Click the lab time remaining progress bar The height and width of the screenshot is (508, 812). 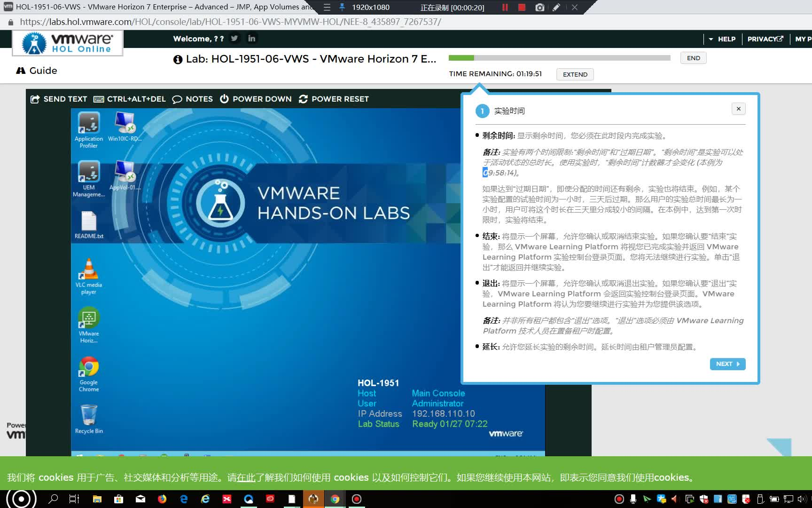559,58
